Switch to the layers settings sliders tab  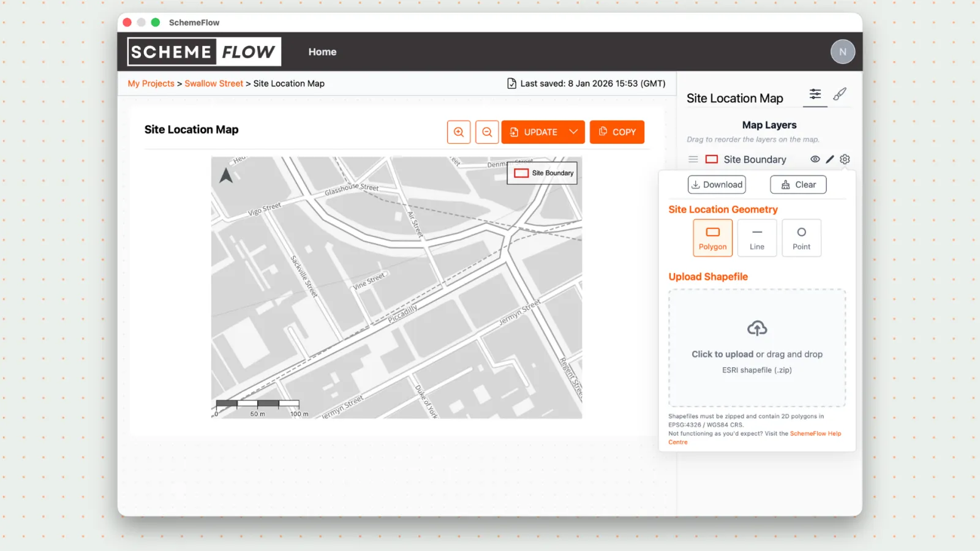tap(815, 94)
